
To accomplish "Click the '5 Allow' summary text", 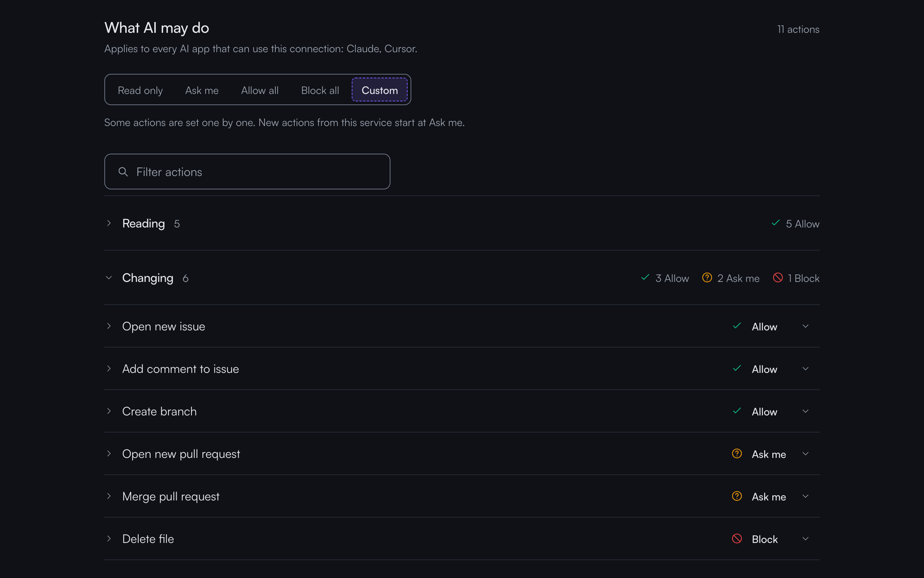I will [803, 224].
